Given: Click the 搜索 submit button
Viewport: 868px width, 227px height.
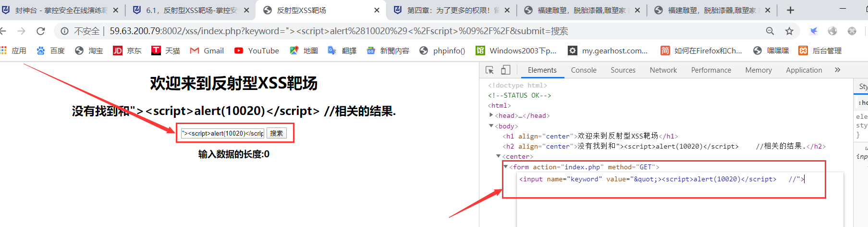Looking at the screenshot, I should click(277, 133).
